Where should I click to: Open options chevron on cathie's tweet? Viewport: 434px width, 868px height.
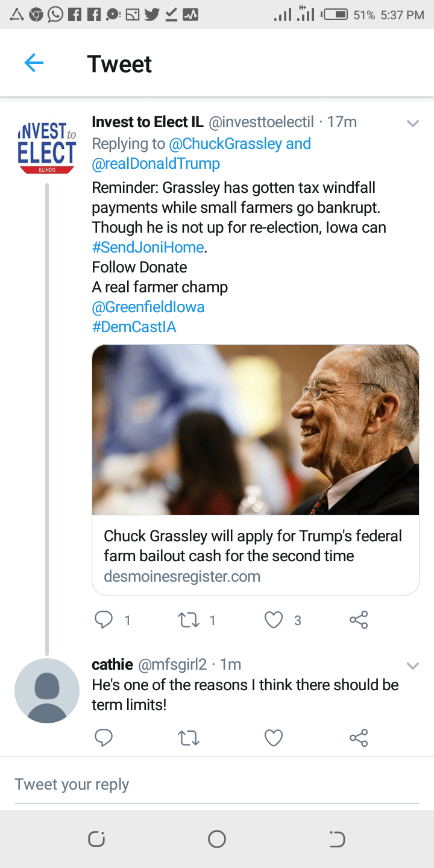click(413, 666)
